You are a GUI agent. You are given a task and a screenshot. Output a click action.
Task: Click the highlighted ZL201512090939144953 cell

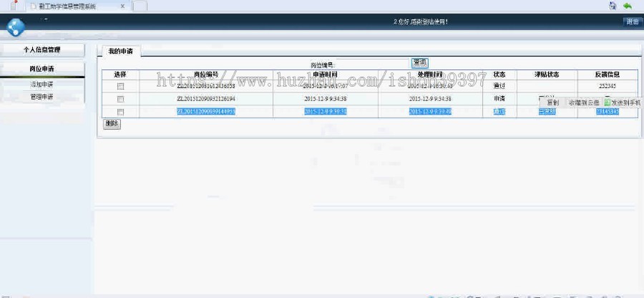point(206,112)
